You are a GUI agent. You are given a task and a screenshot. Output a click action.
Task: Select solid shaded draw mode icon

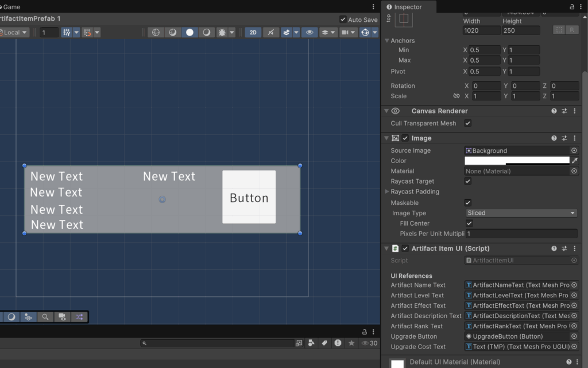tap(189, 32)
